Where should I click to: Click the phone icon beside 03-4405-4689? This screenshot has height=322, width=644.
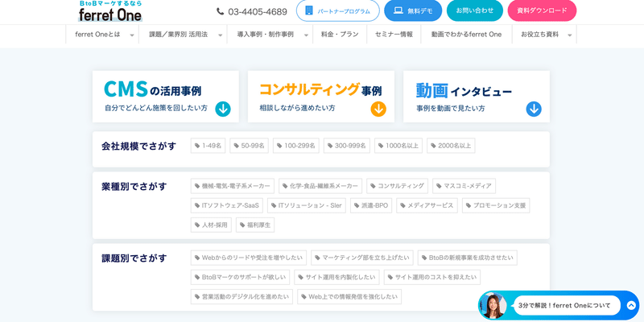[220, 11]
